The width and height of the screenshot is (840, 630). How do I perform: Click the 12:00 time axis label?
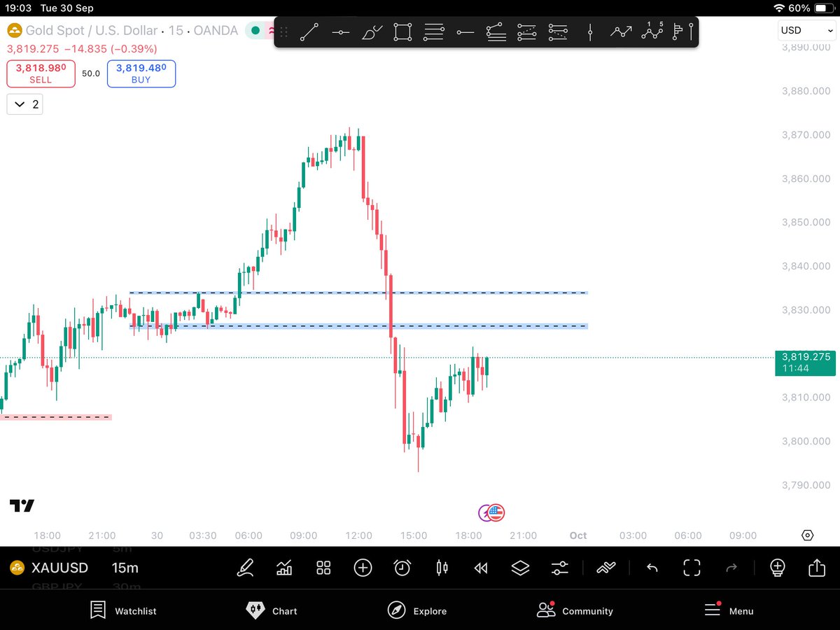359,535
